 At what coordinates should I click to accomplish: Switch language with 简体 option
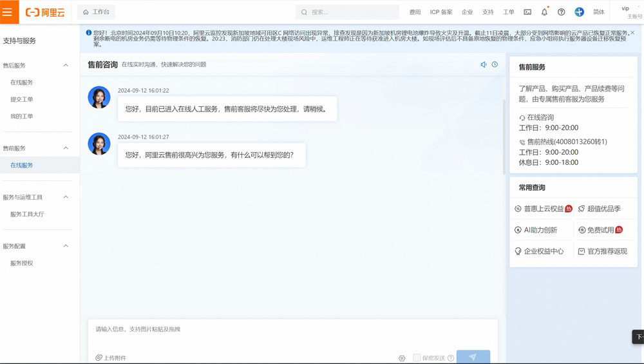coord(599,12)
